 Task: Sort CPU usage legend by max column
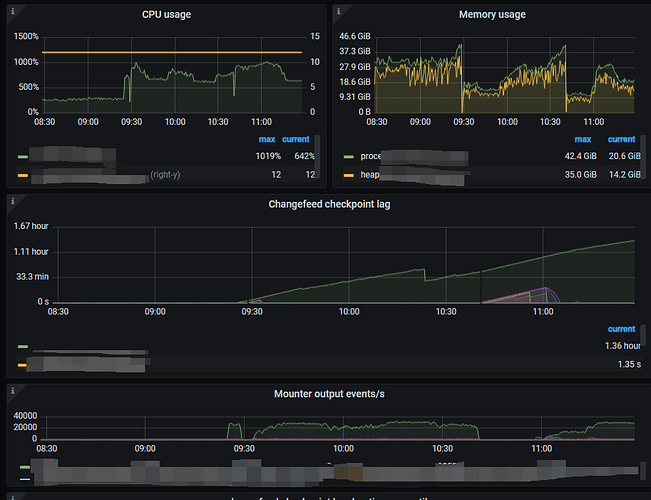click(266, 139)
